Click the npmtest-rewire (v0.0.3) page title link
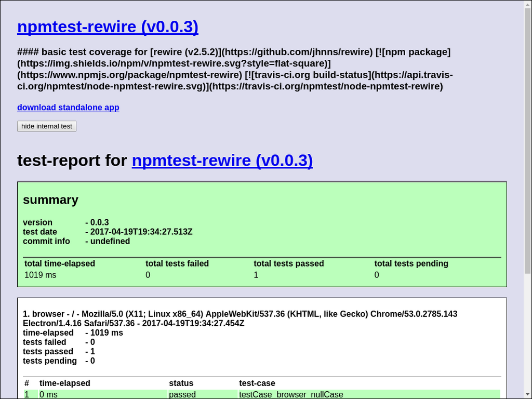The width and height of the screenshot is (532, 399). [x=108, y=27]
